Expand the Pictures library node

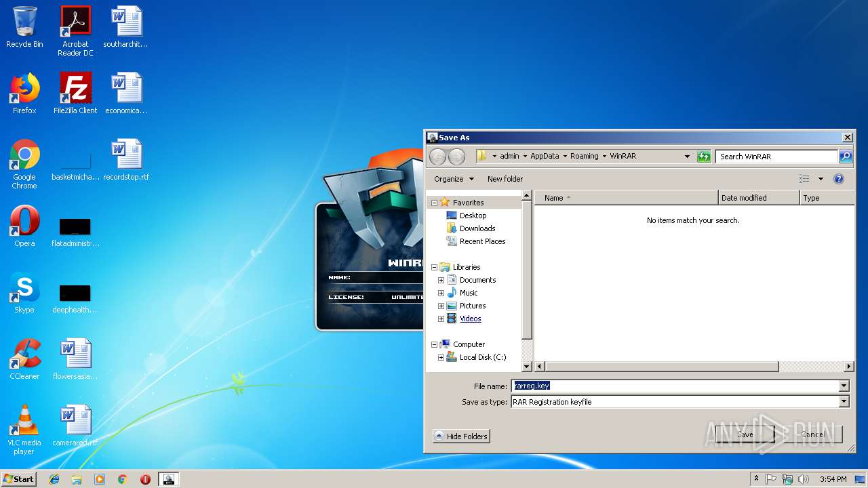441,306
